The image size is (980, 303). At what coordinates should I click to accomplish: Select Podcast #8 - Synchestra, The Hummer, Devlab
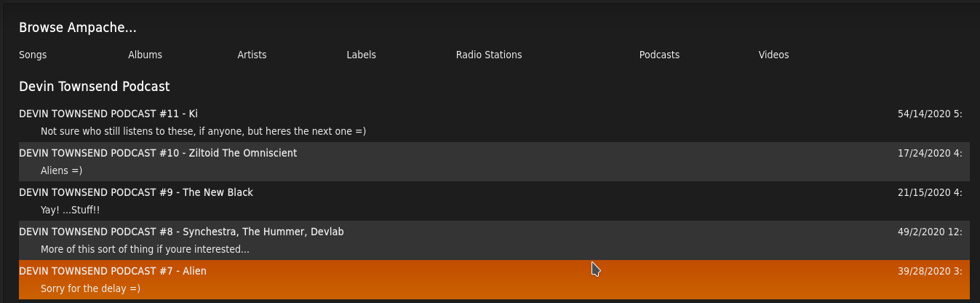pos(181,232)
